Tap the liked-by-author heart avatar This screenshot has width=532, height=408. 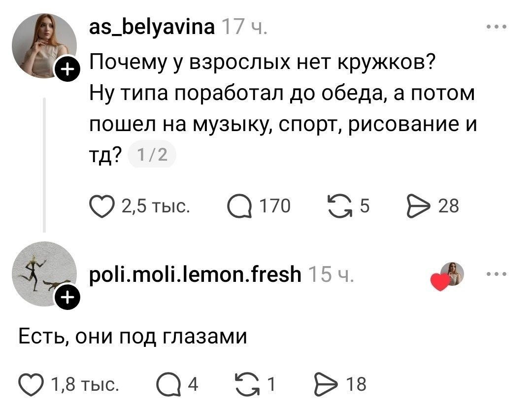(447, 276)
